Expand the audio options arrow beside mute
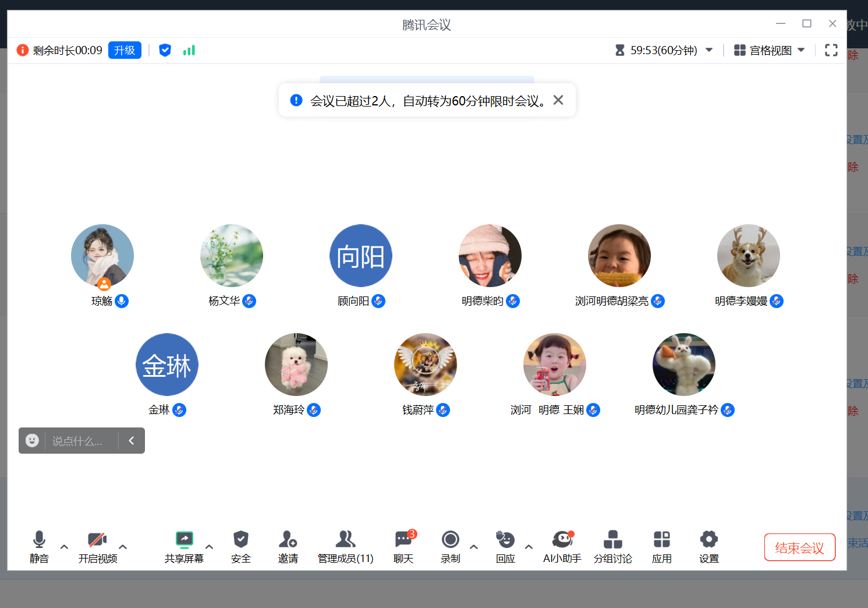 pyautogui.click(x=64, y=547)
